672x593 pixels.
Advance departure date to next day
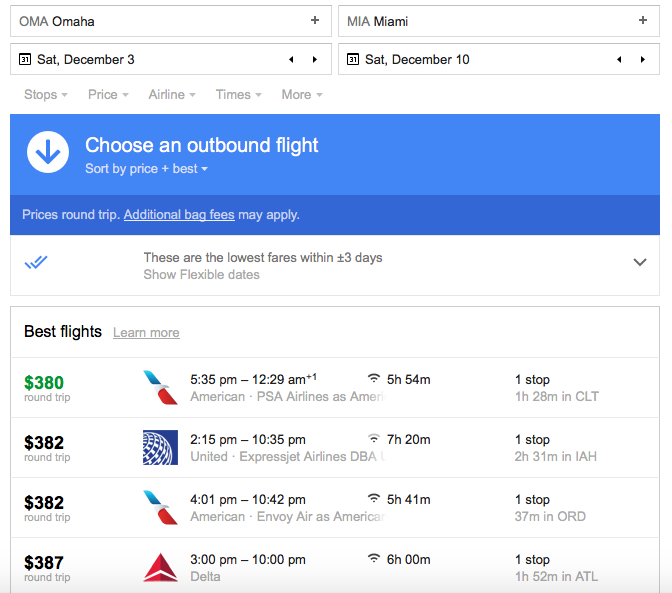click(x=315, y=60)
